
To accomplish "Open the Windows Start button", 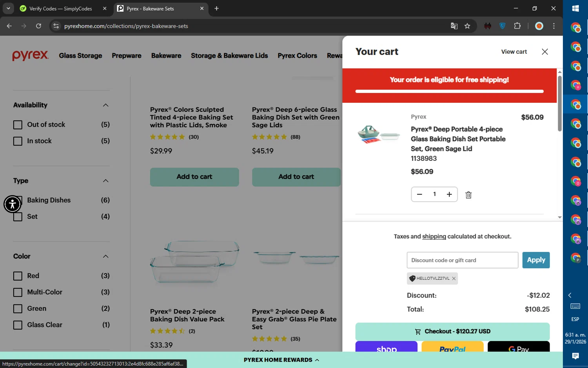I will click(575, 8).
